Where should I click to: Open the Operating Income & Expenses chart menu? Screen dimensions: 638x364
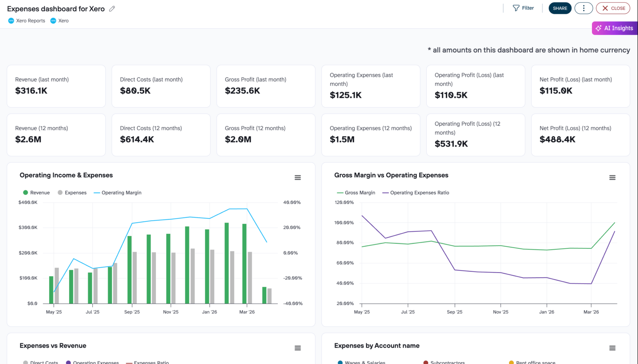(x=297, y=177)
